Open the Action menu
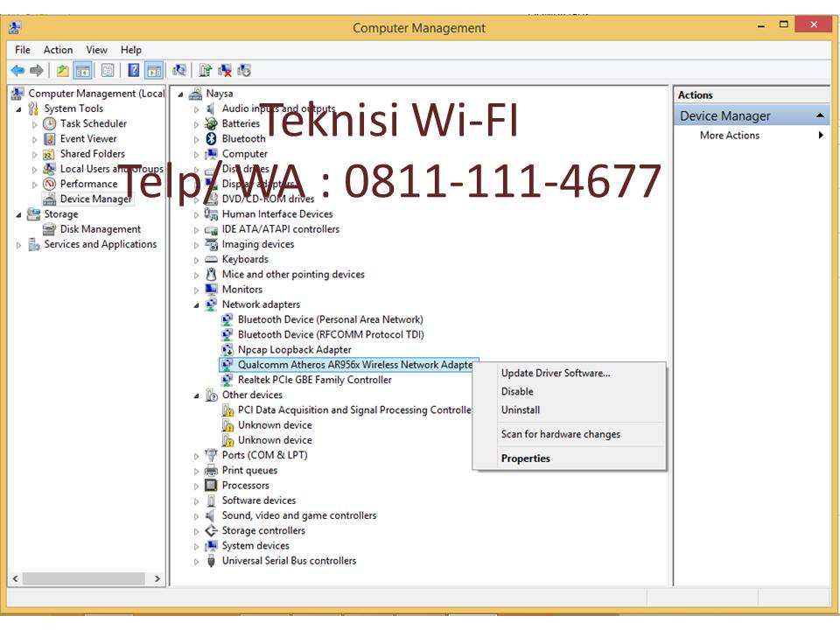 58,50
